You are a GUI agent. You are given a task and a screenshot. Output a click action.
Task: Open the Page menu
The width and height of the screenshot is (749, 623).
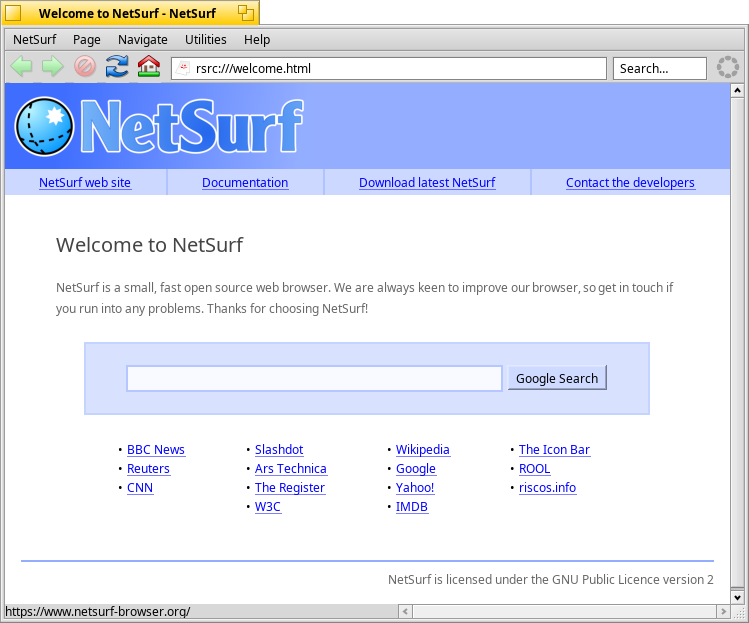tap(86, 39)
